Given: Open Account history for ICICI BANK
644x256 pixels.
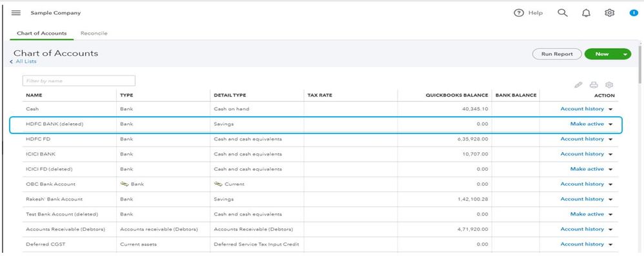Looking at the screenshot, I should (582, 154).
